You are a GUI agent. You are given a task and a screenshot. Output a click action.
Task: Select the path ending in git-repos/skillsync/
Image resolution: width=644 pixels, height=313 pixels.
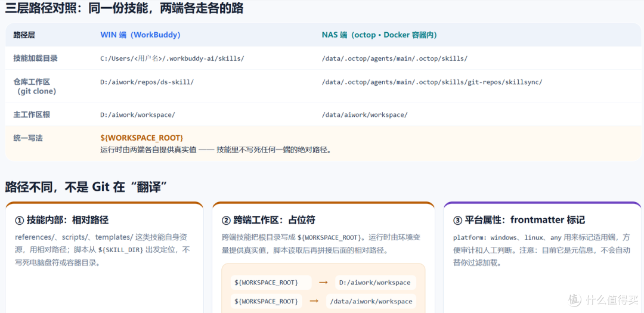click(x=432, y=82)
